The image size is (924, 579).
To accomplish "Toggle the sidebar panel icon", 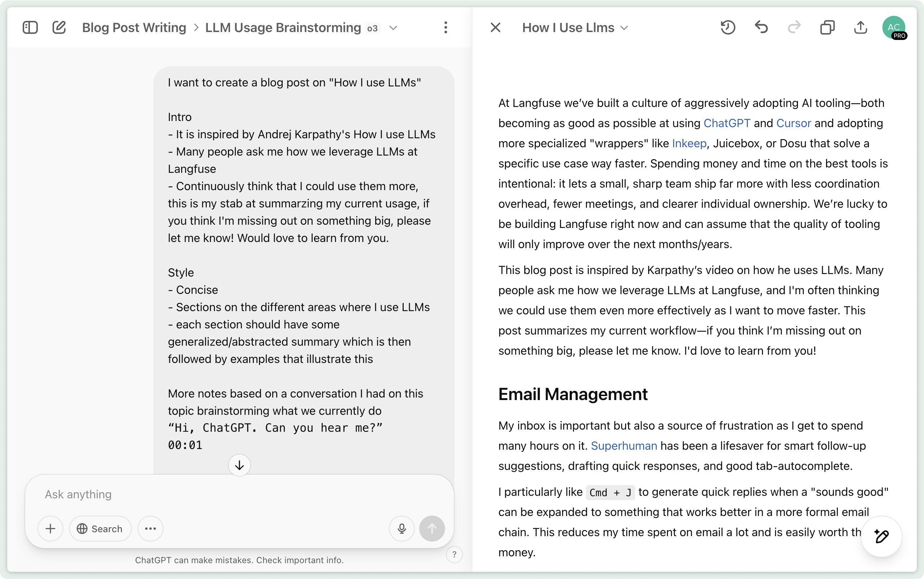I will point(30,28).
